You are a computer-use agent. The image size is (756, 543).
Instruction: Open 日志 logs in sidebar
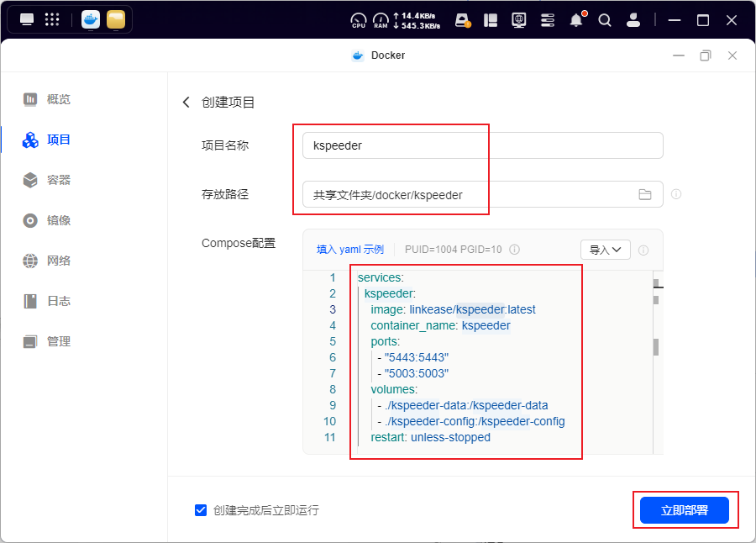tap(47, 301)
